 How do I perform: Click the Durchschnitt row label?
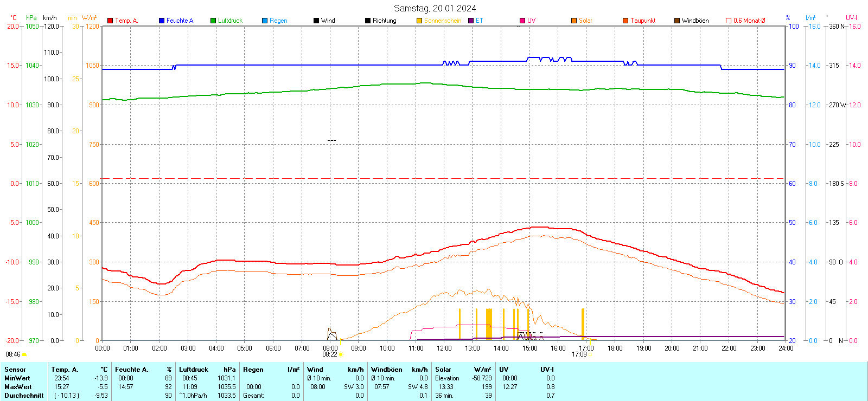tap(24, 396)
